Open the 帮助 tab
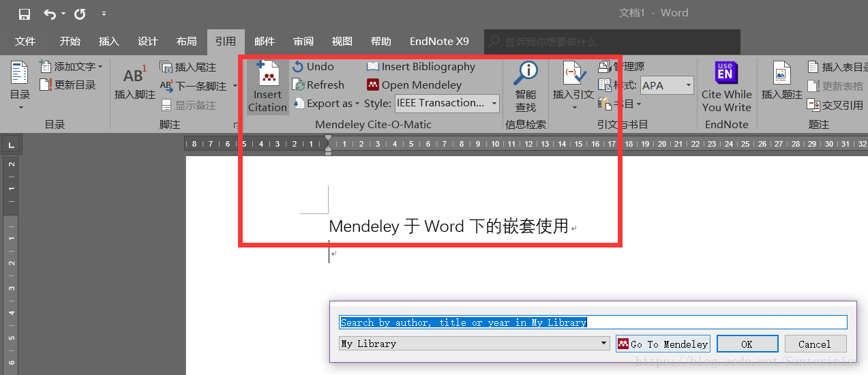This screenshot has width=868, height=375. [381, 42]
